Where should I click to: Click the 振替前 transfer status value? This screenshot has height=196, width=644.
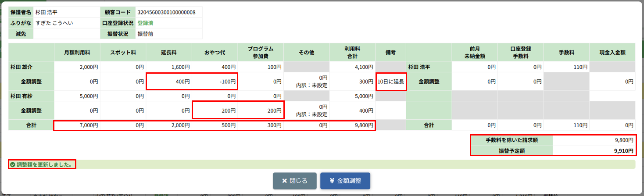click(x=145, y=34)
